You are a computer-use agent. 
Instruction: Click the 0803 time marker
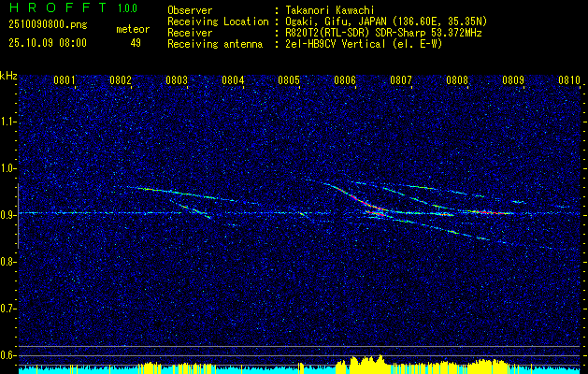[177, 80]
